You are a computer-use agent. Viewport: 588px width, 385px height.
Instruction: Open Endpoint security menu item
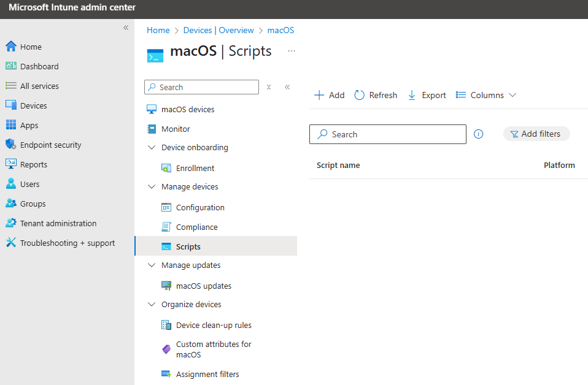coord(50,145)
